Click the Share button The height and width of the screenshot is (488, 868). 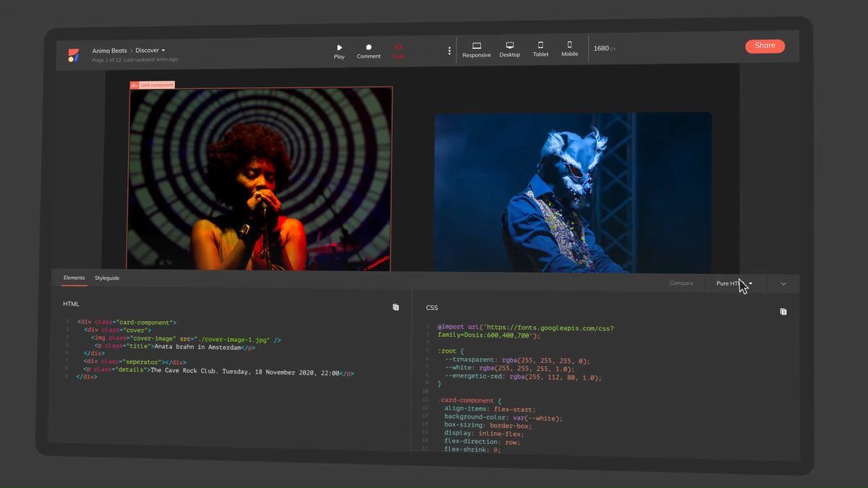(765, 46)
